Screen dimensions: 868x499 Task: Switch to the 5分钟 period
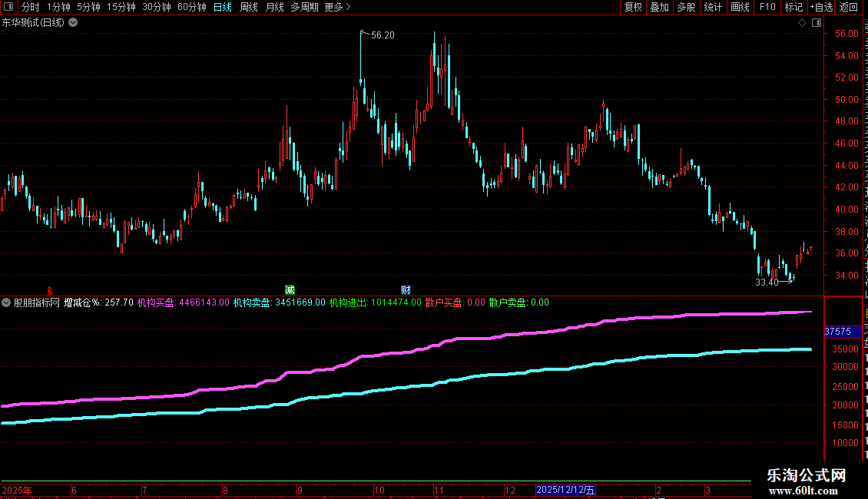point(88,7)
